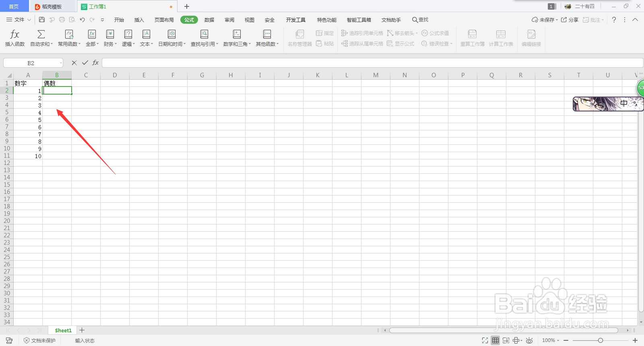Click the formula bar cancel X icon
The height and width of the screenshot is (346, 644).
click(74, 63)
